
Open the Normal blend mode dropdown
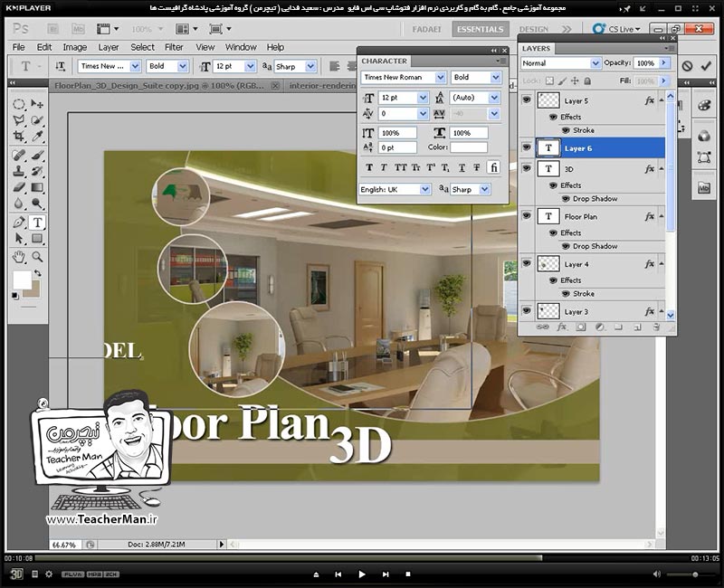click(x=595, y=63)
